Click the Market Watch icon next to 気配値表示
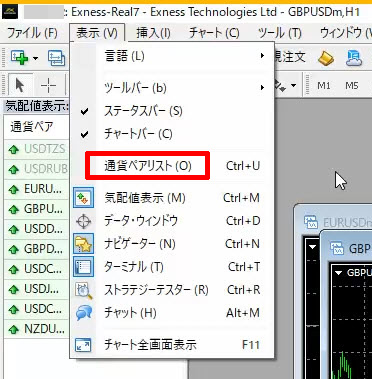 [x=83, y=198]
